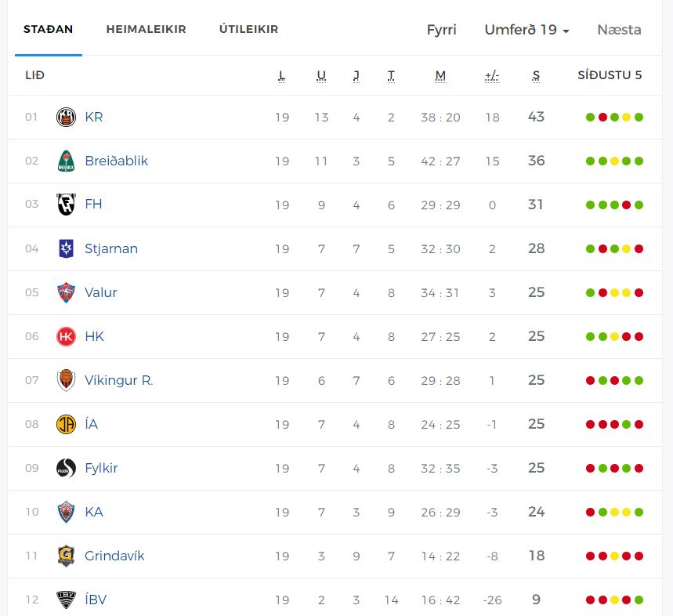The image size is (673, 616).
Task: Click the FH black-and-white crest
Action: tap(66, 205)
